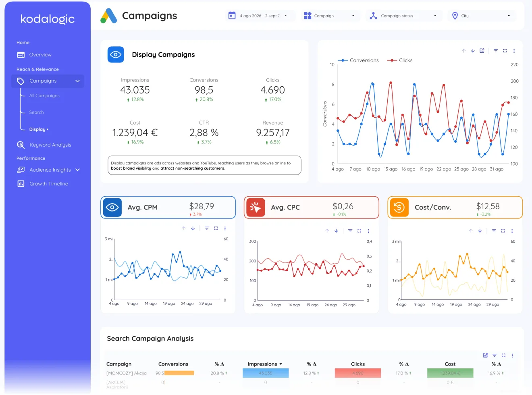
Task: Go to Overview in the sidebar
Action: click(x=40, y=55)
